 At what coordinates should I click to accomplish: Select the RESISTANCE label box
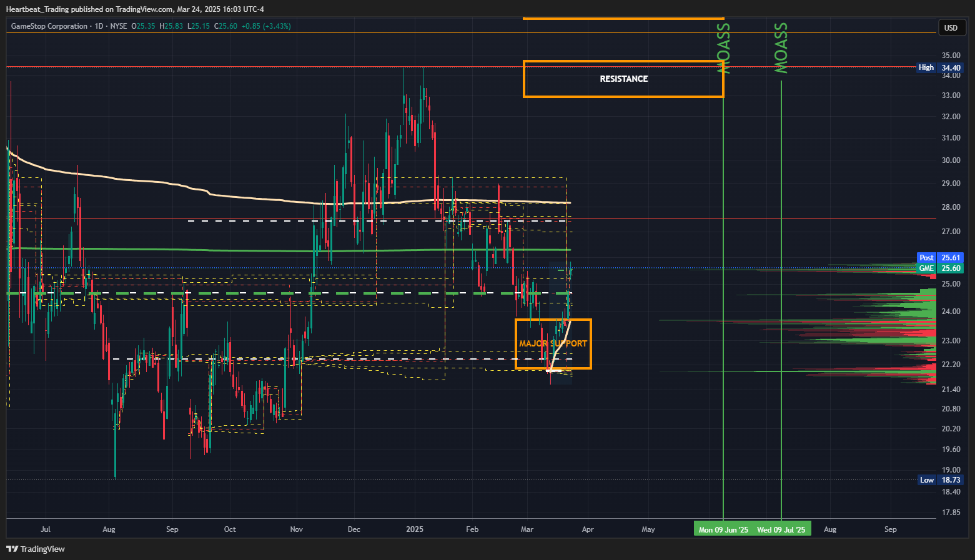point(623,79)
